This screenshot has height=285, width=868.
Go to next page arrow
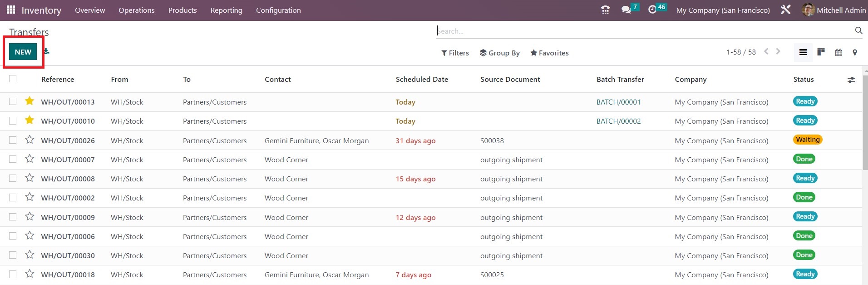pos(778,51)
